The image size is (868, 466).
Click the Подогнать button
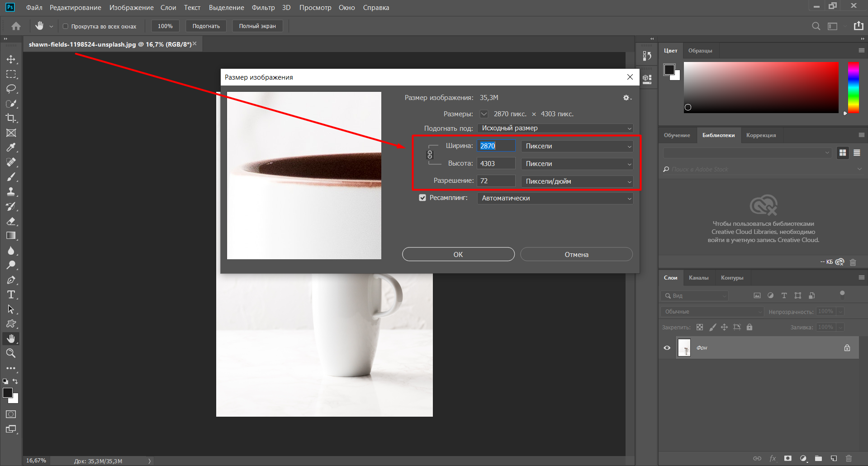[206, 26]
